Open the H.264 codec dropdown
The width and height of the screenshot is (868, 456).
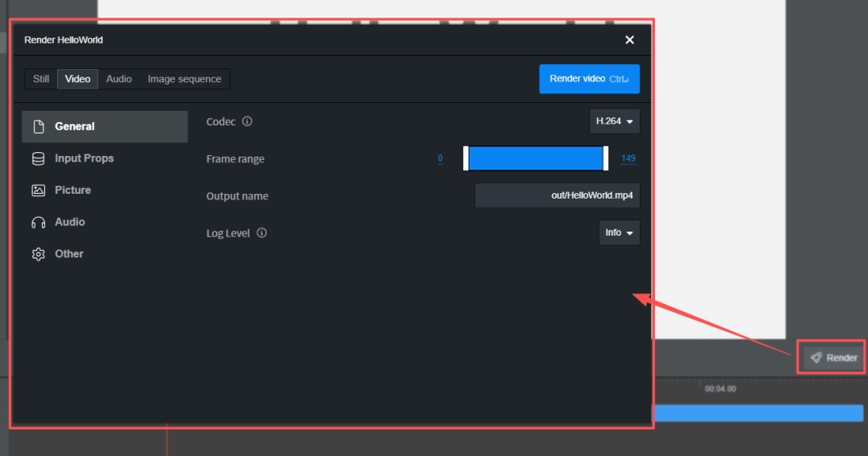pyautogui.click(x=614, y=121)
